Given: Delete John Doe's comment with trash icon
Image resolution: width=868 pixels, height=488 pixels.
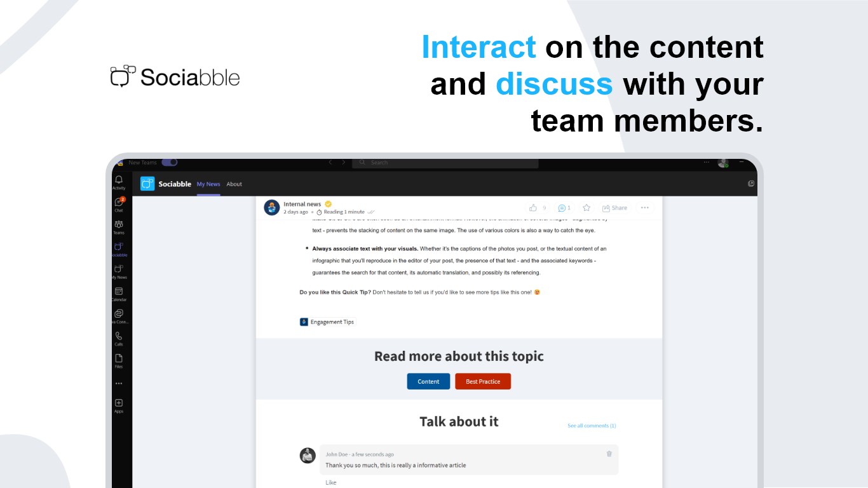Looking at the screenshot, I should point(609,454).
